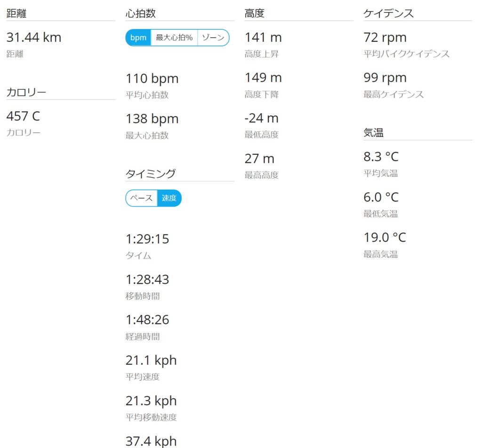
Task: Click the タイミング section heading
Action: 150,174
